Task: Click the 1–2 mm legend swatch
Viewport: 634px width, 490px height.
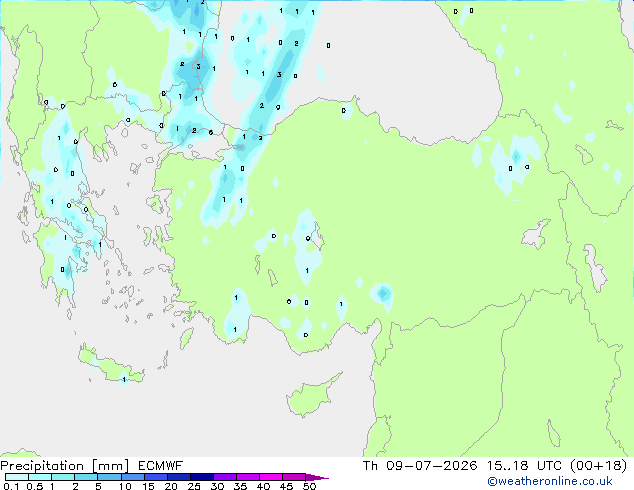Action: pos(63,477)
